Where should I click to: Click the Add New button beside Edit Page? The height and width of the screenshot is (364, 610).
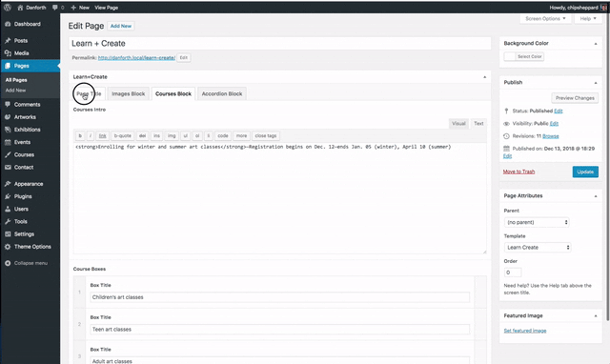(x=121, y=26)
